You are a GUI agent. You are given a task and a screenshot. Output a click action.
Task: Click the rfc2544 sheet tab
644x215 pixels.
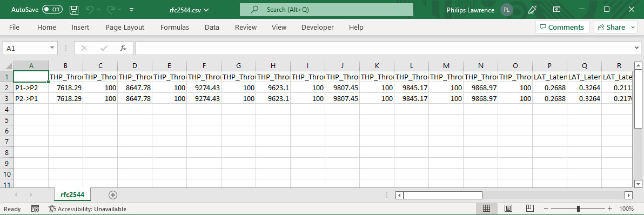[72, 194]
